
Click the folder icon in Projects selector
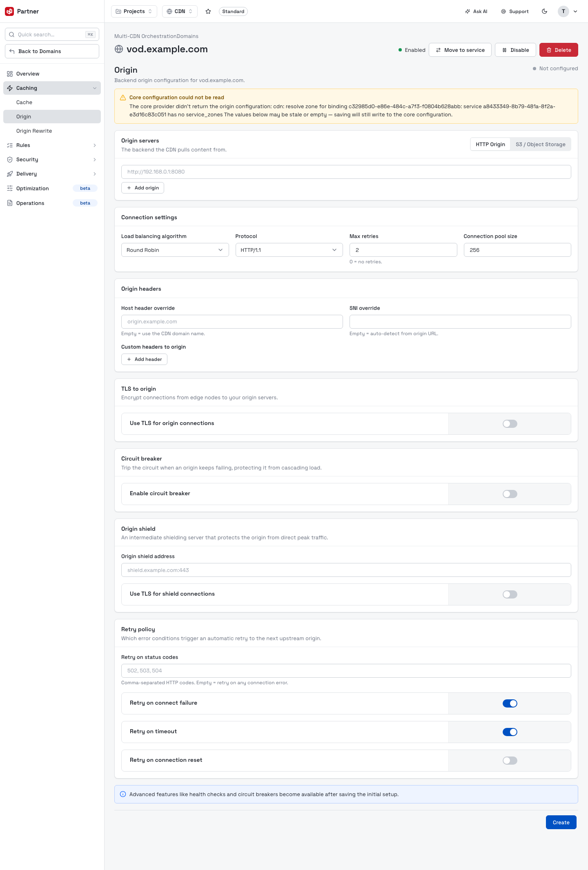[x=118, y=11]
